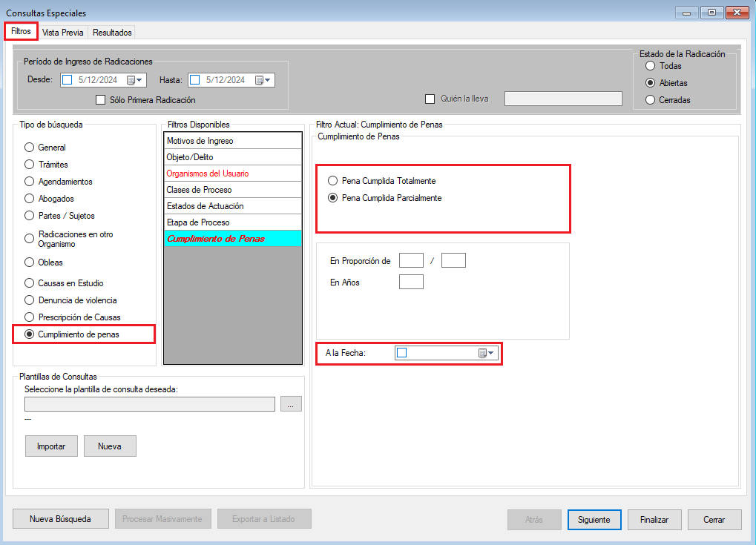The image size is (756, 545).
Task: Click the browse plantilla ellipsis button
Action: coord(291,404)
